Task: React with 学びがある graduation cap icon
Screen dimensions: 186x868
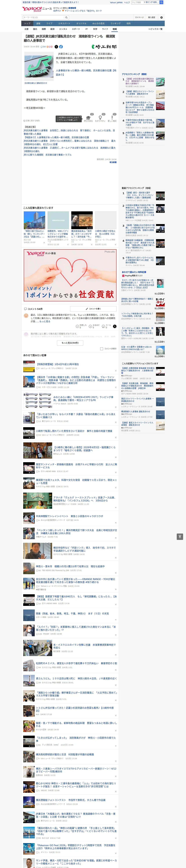Action: click(89, 118)
